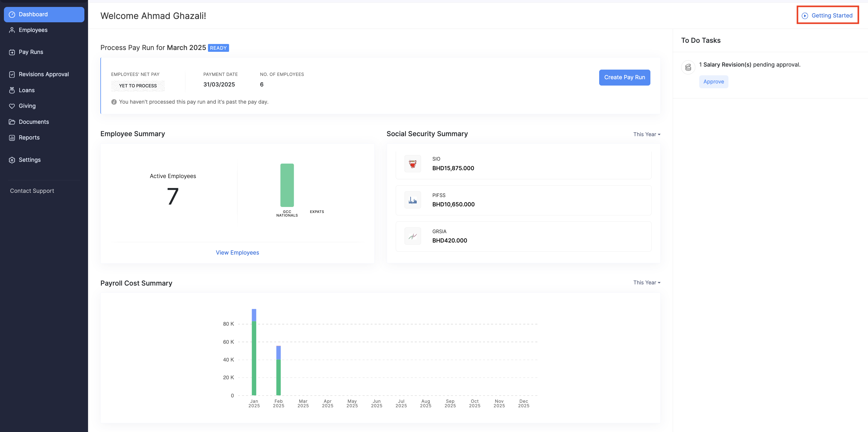Expand Payroll Cost This Year dropdown
The height and width of the screenshot is (432, 868).
pos(646,283)
